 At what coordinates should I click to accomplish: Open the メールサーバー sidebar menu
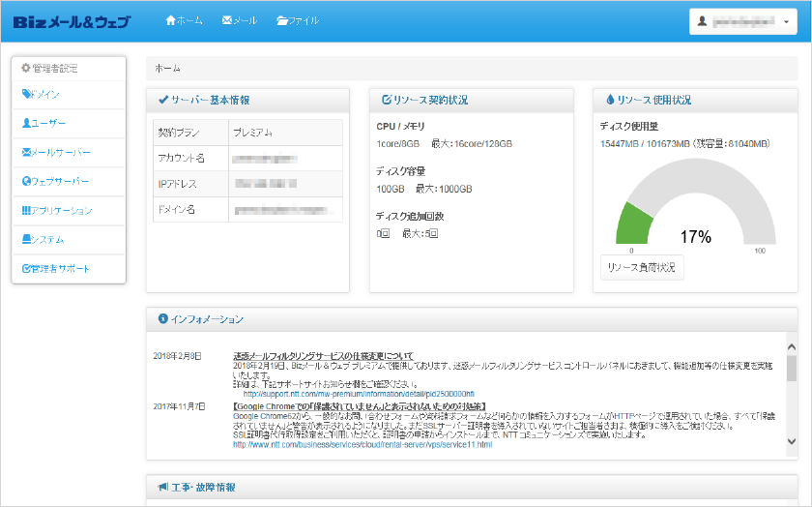tap(69, 153)
